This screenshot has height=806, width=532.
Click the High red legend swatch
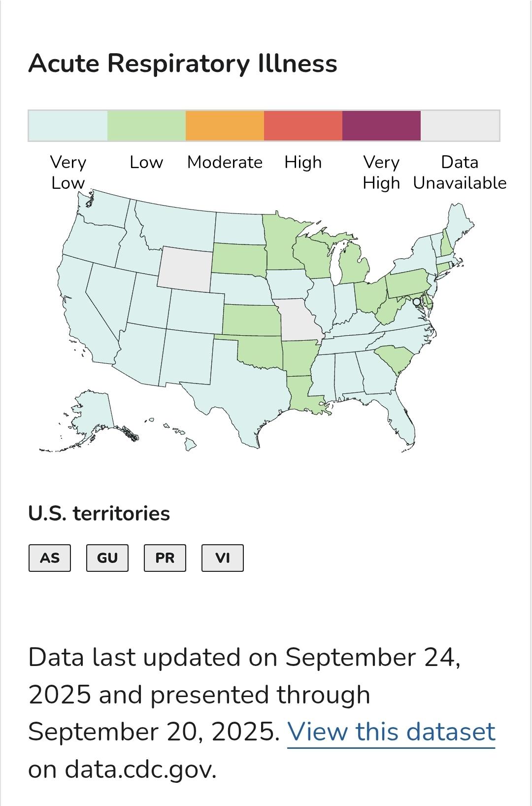[x=303, y=126]
